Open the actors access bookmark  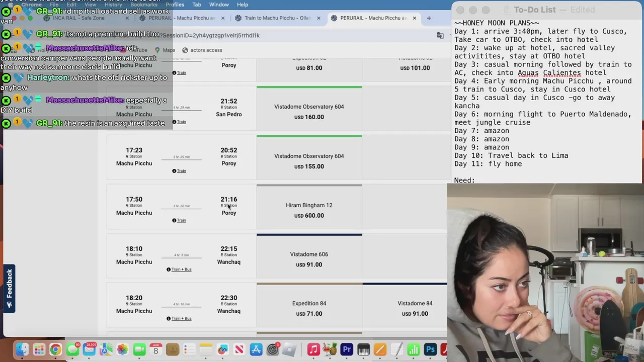pyautogui.click(x=202, y=50)
